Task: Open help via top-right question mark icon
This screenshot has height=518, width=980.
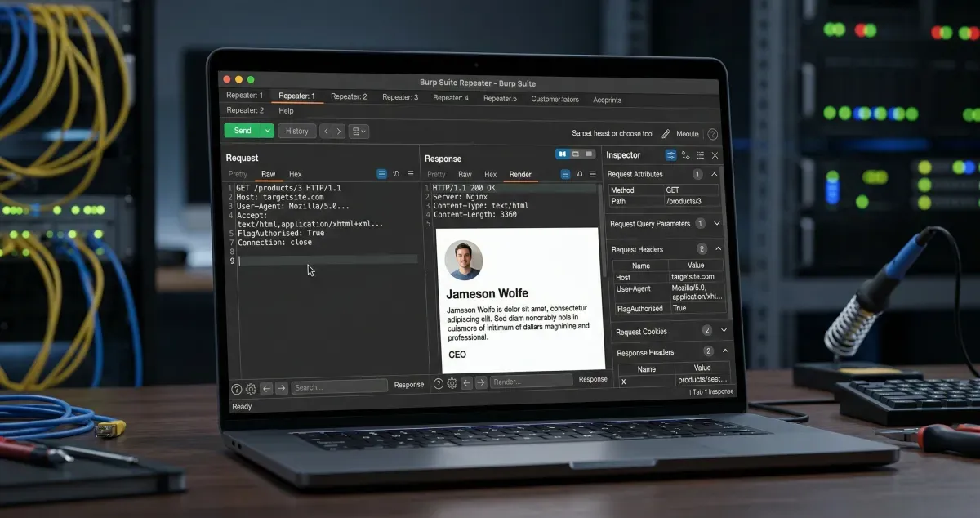Action: click(x=712, y=134)
